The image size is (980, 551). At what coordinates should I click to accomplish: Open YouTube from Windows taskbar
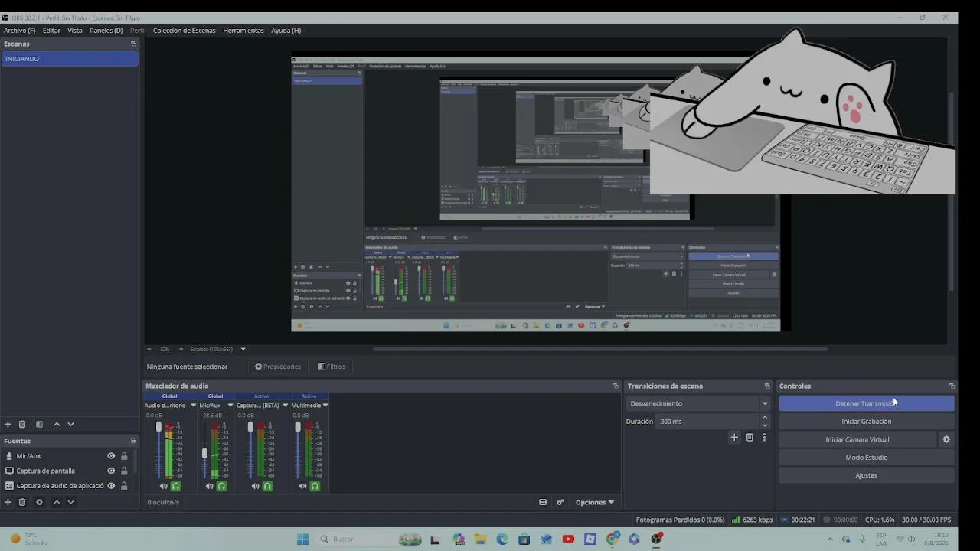(x=568, y=539)
